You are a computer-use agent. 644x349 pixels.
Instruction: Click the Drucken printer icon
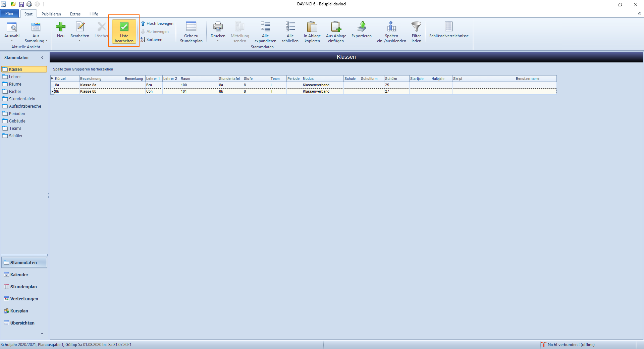point(218,27)
